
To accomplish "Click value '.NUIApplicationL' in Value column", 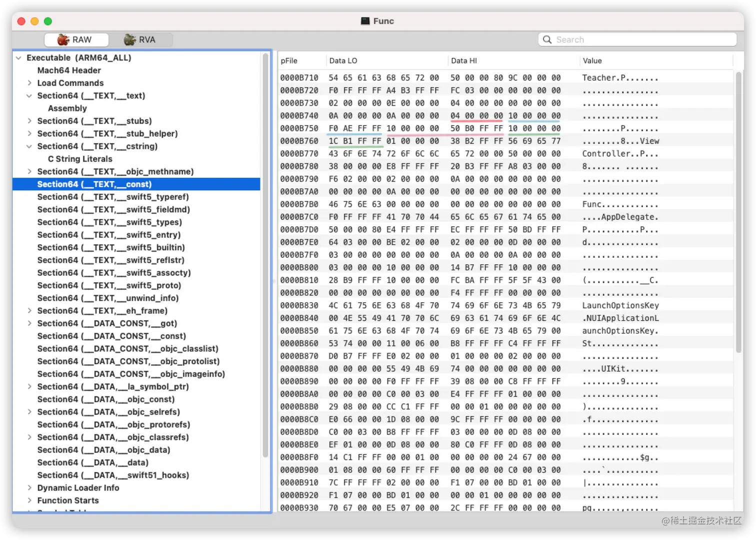I will 620,318.
